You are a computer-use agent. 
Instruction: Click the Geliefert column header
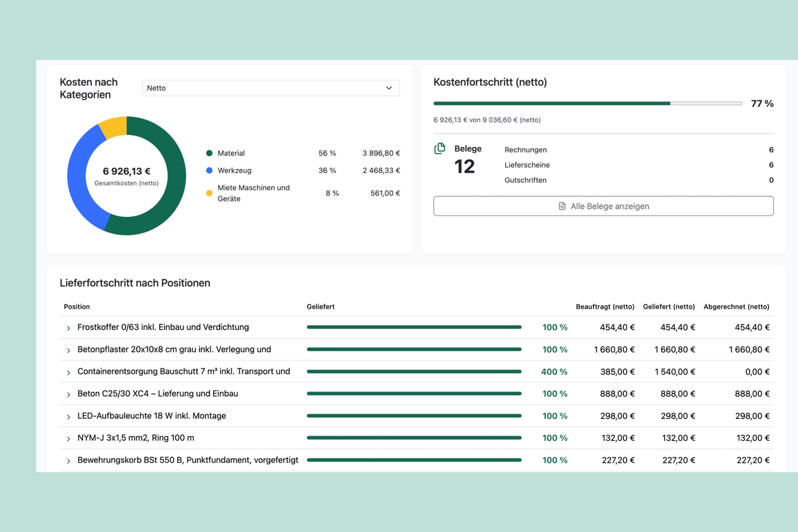tap(321, 307)
